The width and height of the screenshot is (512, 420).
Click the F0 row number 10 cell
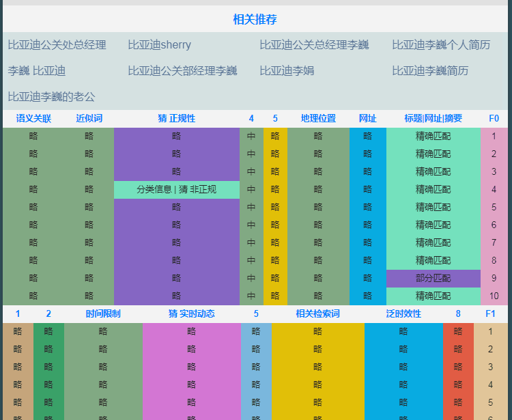click(x=494, y=296)
